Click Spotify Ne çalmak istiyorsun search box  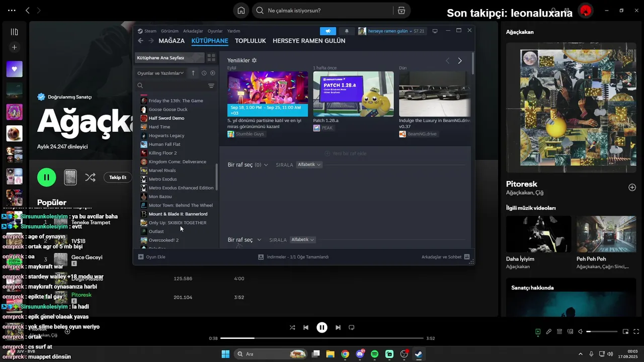pos(322,11)
